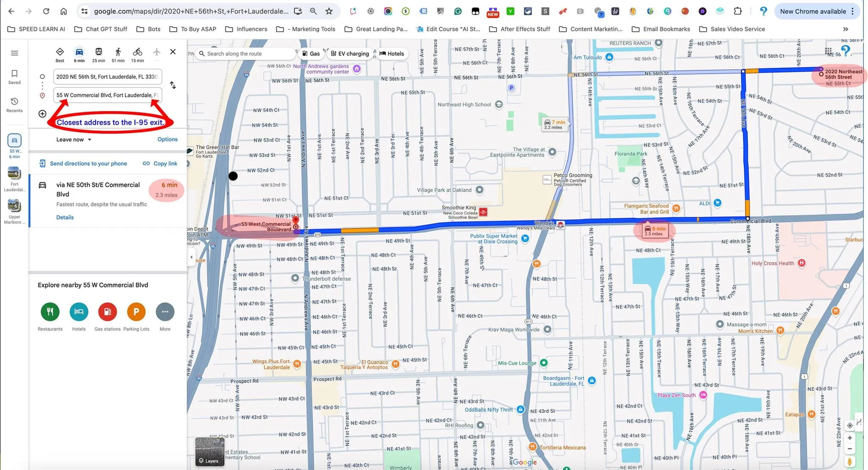Viewport: 868px width, 470px height.
Task: Collapse the side panel arrow
Action: coord(191,257)
